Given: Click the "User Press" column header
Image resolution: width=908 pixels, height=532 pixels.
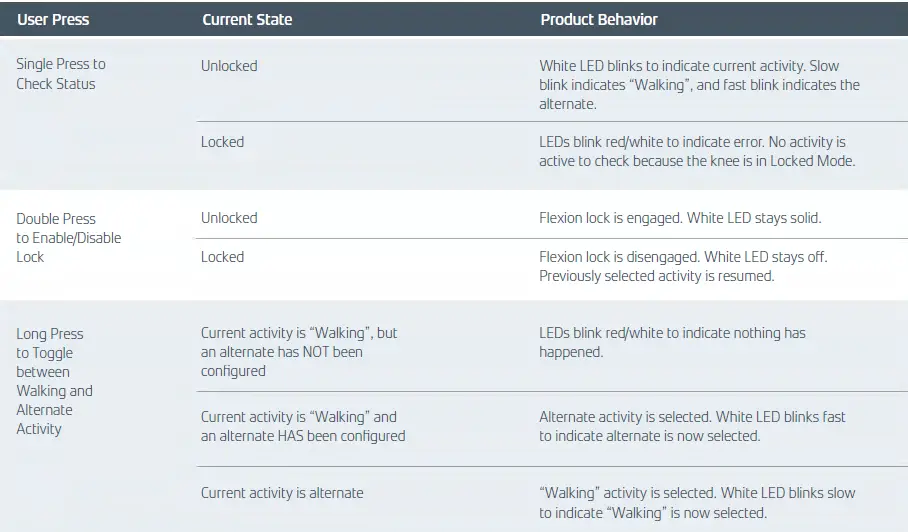Looking at the screenshot, I should (x=53, y=19).
